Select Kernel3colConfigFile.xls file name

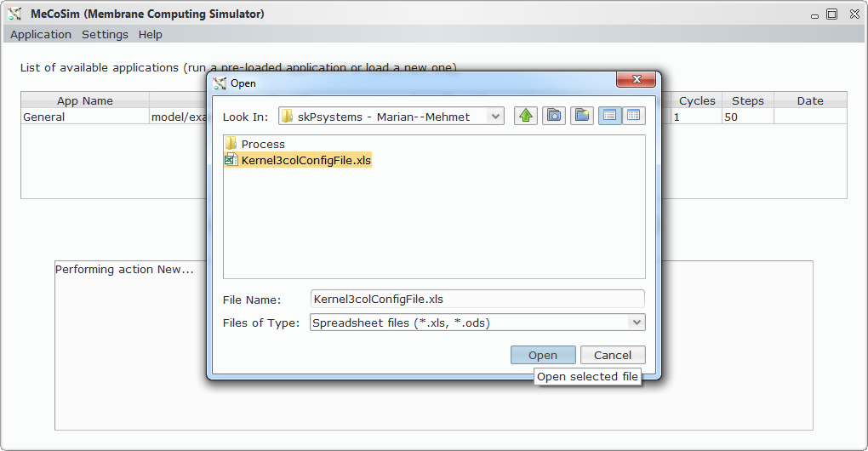[x=306, y=160]
